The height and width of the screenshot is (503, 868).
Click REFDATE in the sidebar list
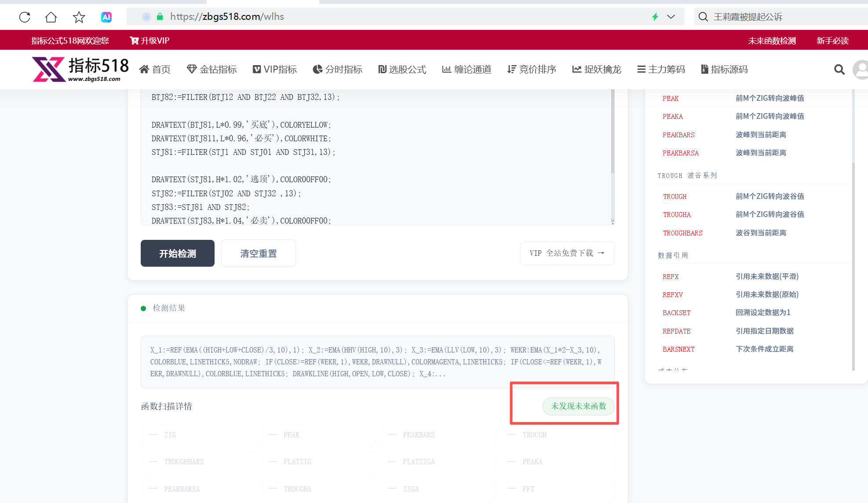pyautogui.click(x=676, y=331)
